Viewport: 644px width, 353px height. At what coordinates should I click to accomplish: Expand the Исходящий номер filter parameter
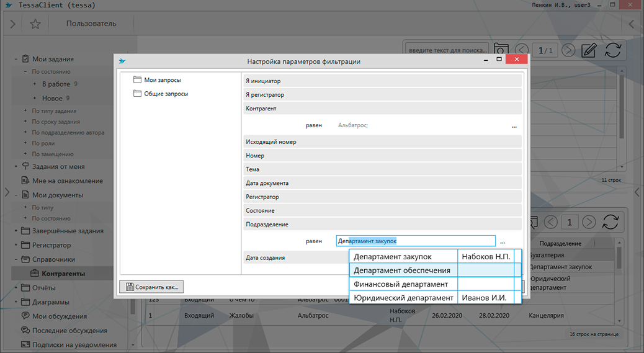pyautogui.click(x=271, y=142)
